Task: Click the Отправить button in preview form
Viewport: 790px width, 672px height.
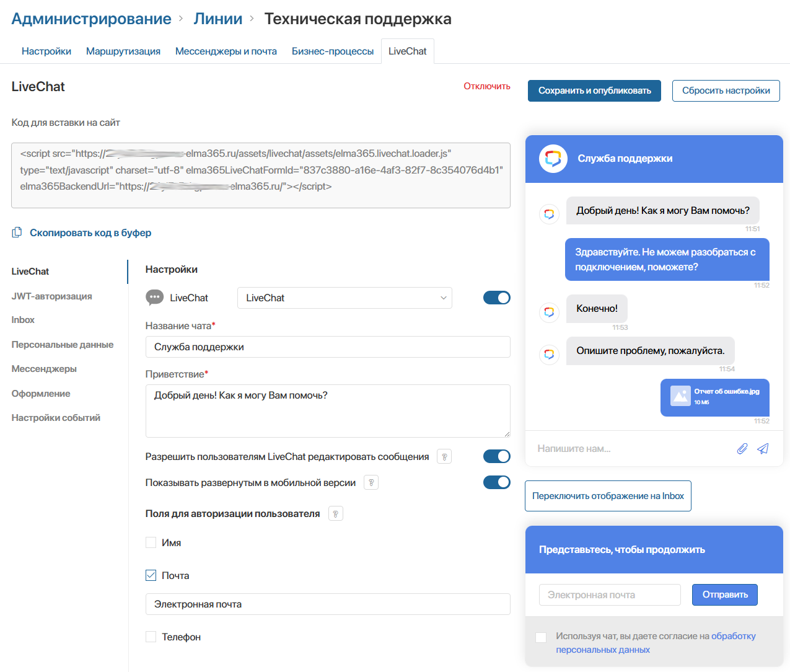Action: coord(725,595)
